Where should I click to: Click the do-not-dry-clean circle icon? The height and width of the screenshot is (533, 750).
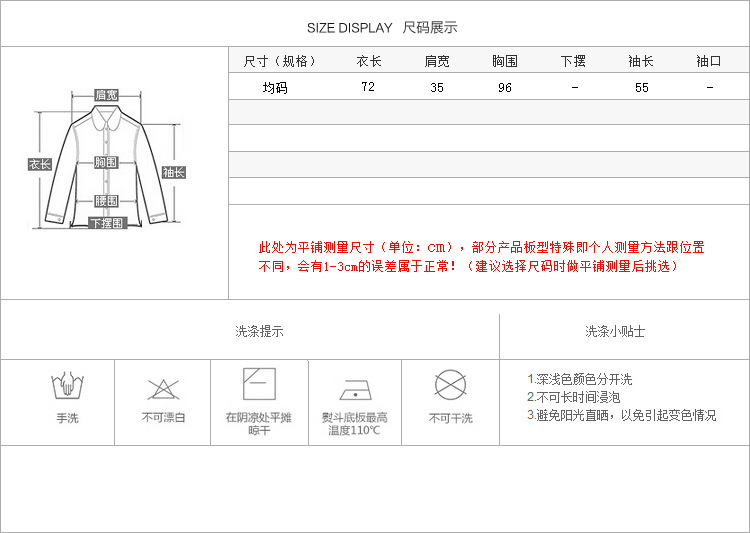point(451,384)
